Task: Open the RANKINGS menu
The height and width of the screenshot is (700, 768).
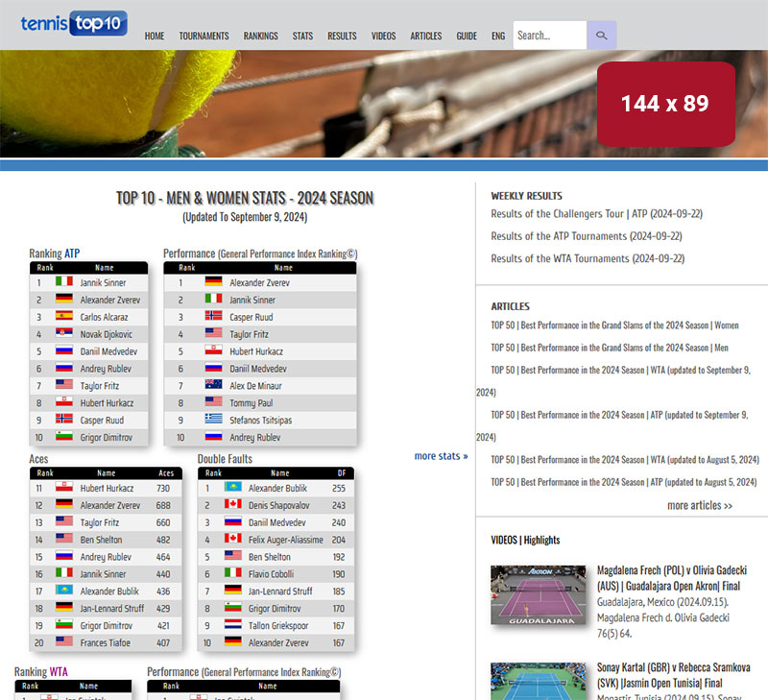Action: [260, 36]
